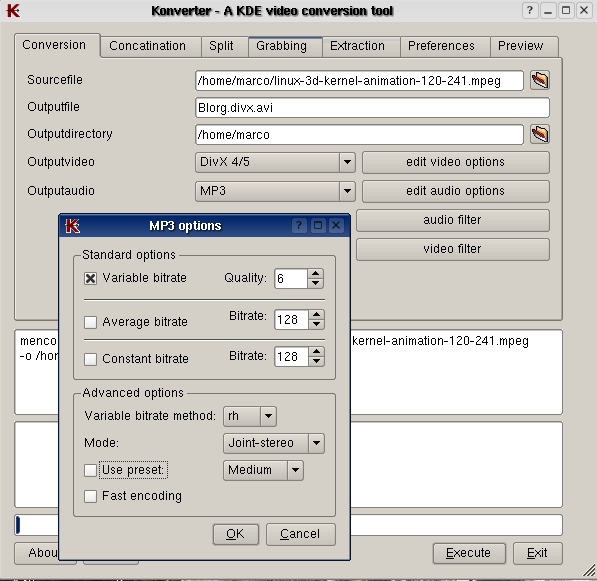Close the Konverter main window

pos(584,10)
